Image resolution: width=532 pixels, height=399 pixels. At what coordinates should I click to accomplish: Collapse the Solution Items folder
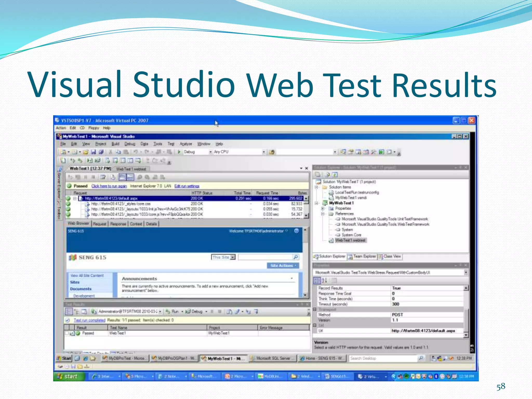[317, 187]
